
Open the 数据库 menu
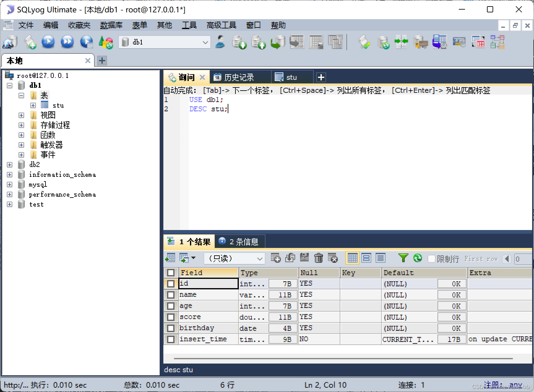tap(111, 25)
